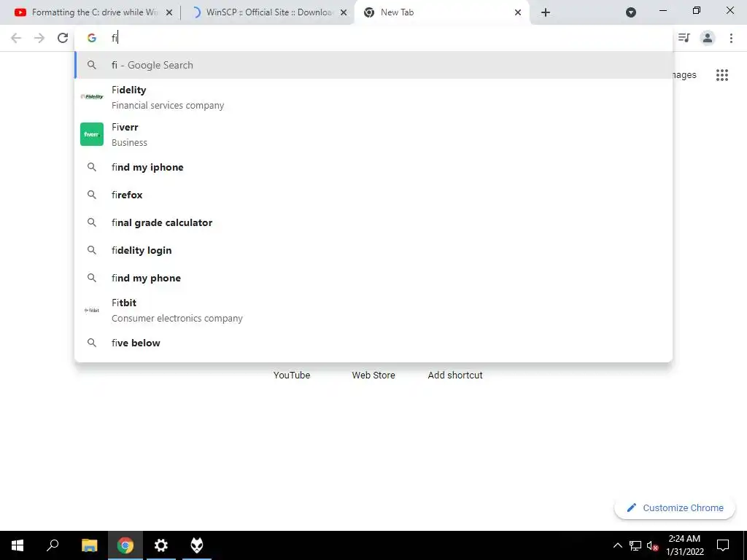Click the Fitbit logo suggestion icon
This screenshot has height=560, width=747.
[91, 310]
